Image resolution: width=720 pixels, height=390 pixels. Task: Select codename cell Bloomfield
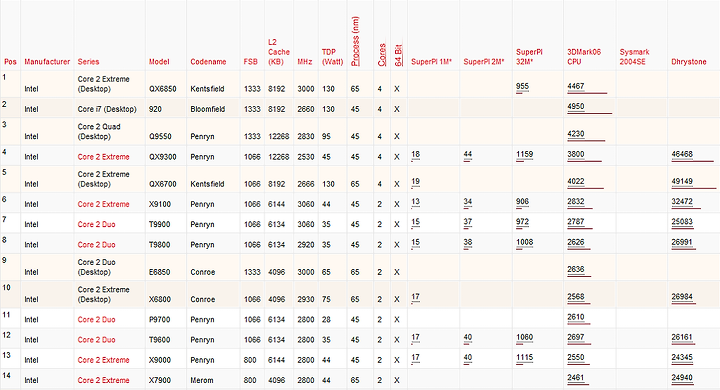208,109
